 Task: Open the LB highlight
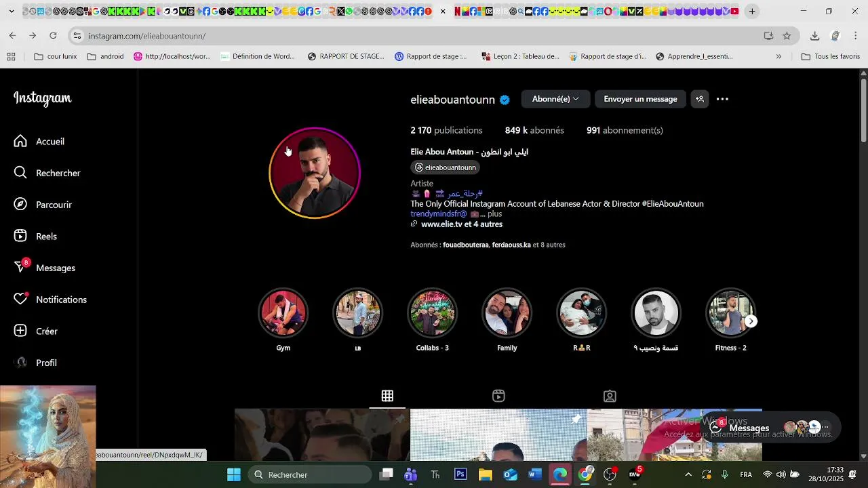pyautogui.click(x=358, y=312)
